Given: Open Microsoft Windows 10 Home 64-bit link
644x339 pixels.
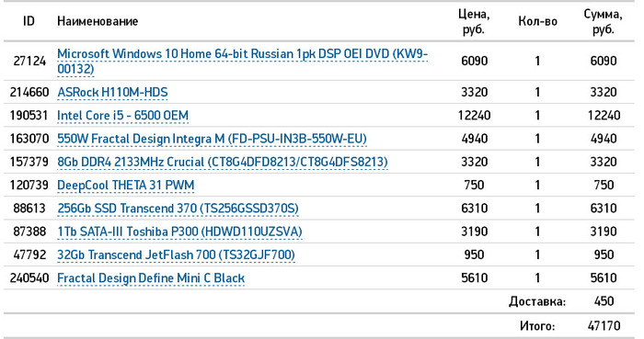Looking at the screenshot, I should (x=242, y=61).
